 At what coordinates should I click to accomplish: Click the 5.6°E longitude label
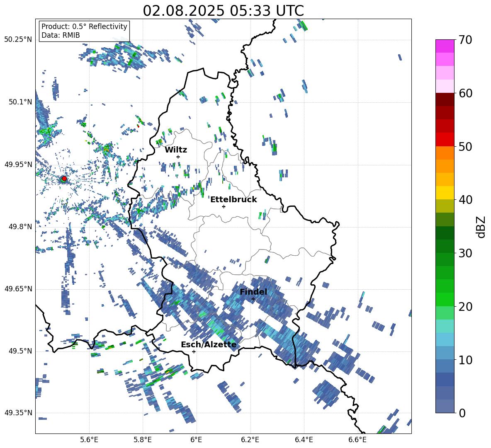click(x=89, y=440)
